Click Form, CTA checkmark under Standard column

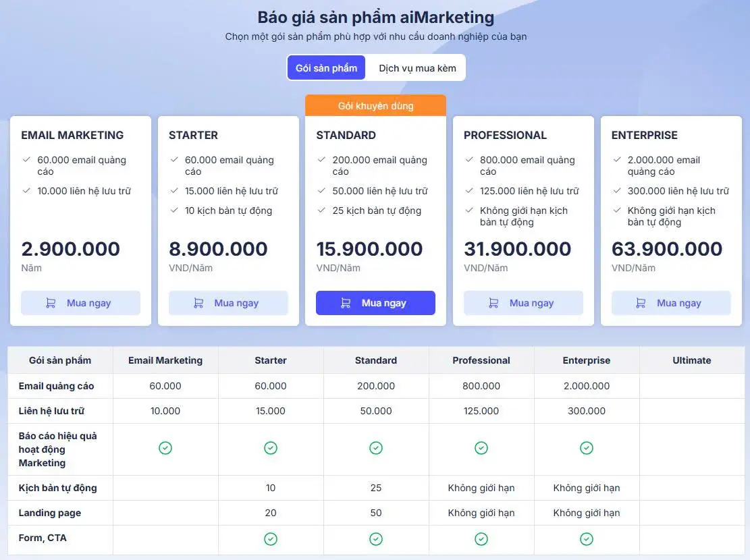(376, 539)
